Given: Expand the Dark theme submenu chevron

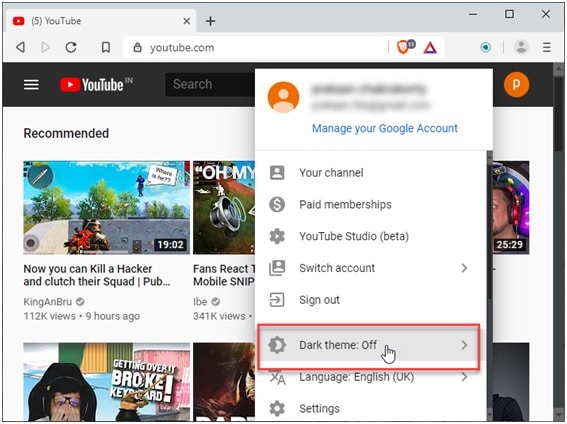Looking at the screenshot, I should point(464,345).
